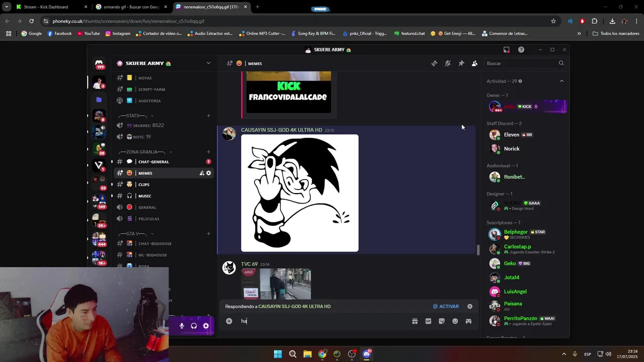Open pinned messages pin icon
644x362 pixels.
click(x=461, y=63)
